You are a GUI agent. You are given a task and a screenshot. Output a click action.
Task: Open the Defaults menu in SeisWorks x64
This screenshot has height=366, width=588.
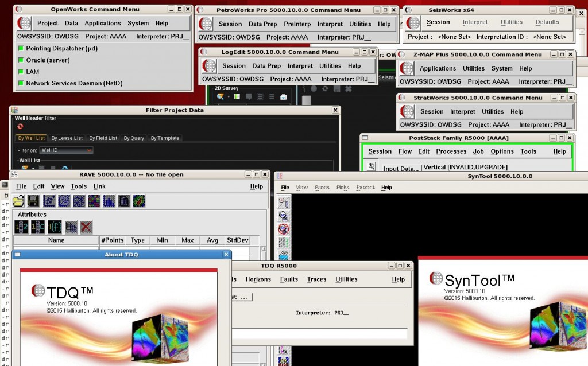(547, 22)
